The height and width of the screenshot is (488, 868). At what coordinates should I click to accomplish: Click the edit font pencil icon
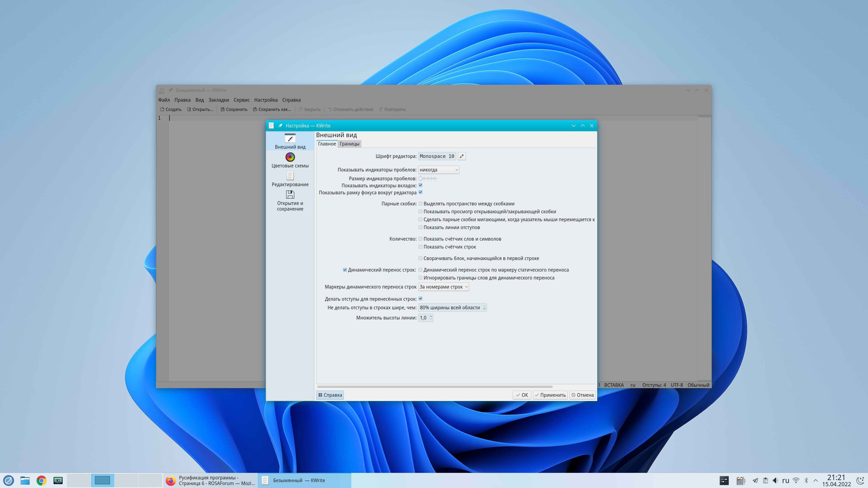coord(462,156)
